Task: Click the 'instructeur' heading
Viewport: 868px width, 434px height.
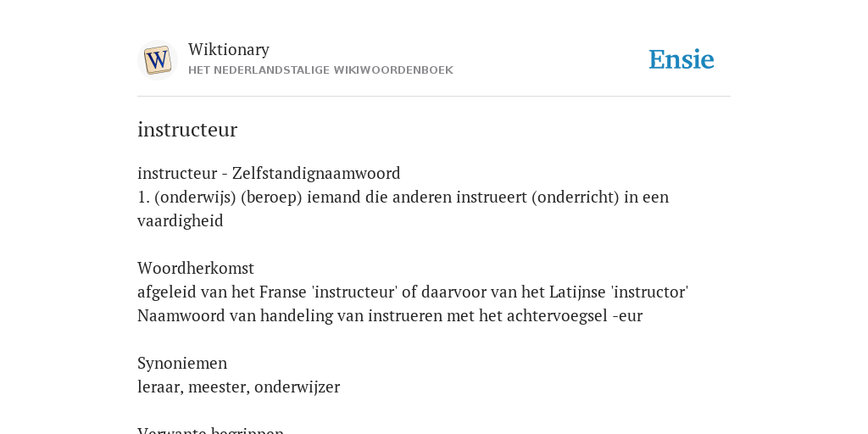Action: [187, 130]
